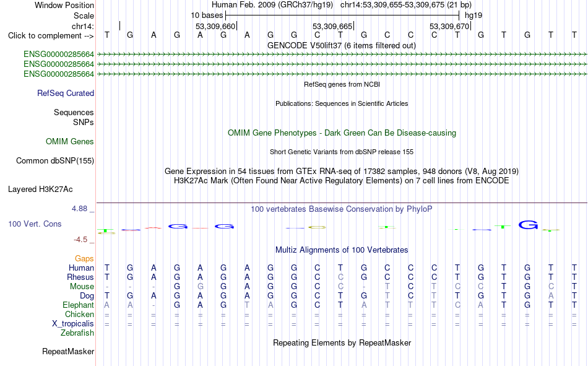The width and height of the screenshot is (588, 366).
Task: Select the 'X_tropicalis' species row label
Action: pos(73,324)
